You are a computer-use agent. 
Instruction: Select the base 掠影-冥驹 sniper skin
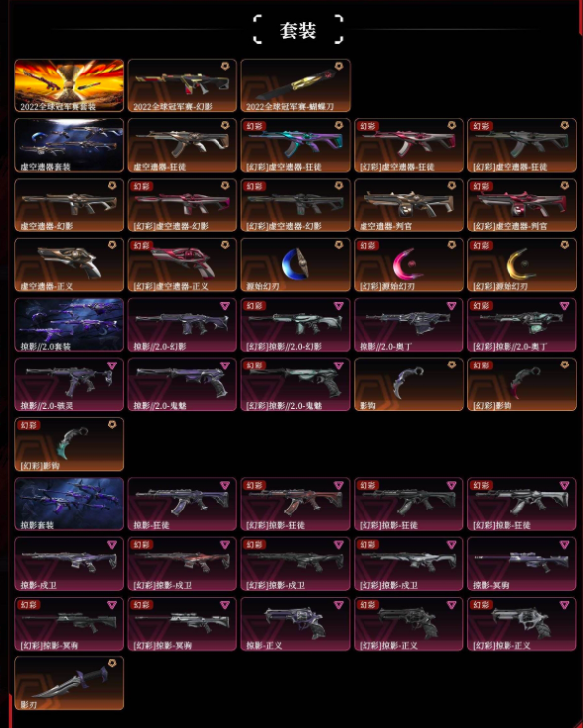pos(521,564)
